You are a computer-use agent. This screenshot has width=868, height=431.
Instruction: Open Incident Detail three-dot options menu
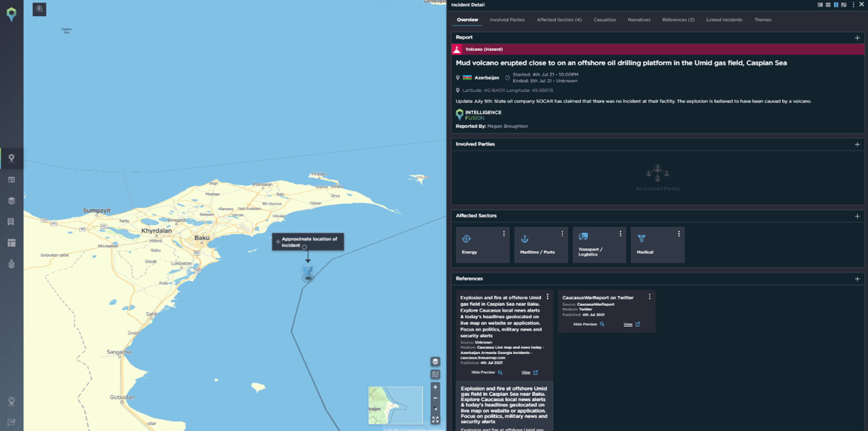(x=854, y=5)
